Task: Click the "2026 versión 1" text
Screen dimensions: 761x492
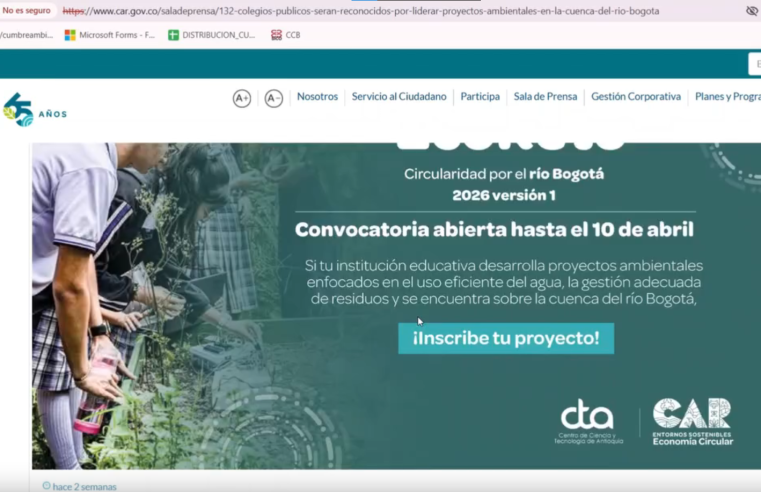Action: [504, 195]
